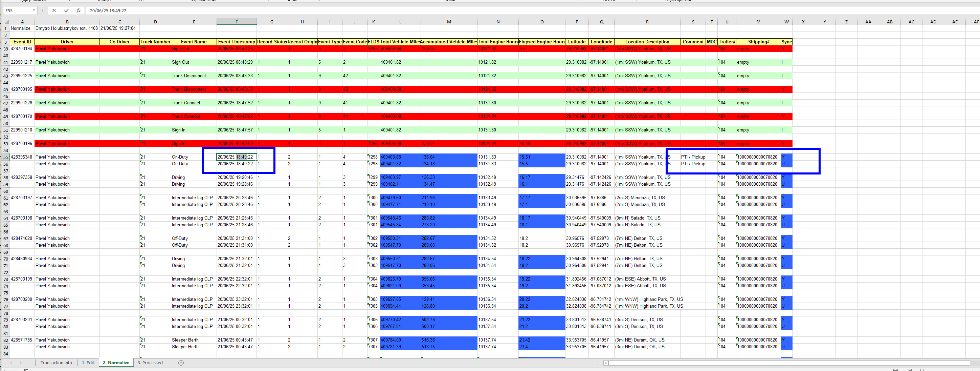The width and height of the screenshot is (980, 371).
Task: Select column W header
Action: (x=786, y=22)
